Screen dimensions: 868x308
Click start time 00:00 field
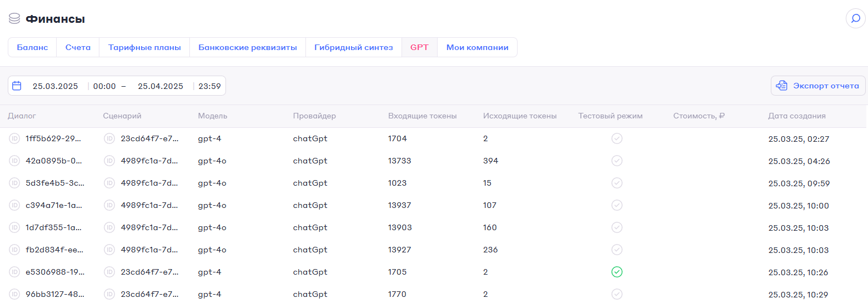point(104,86)
